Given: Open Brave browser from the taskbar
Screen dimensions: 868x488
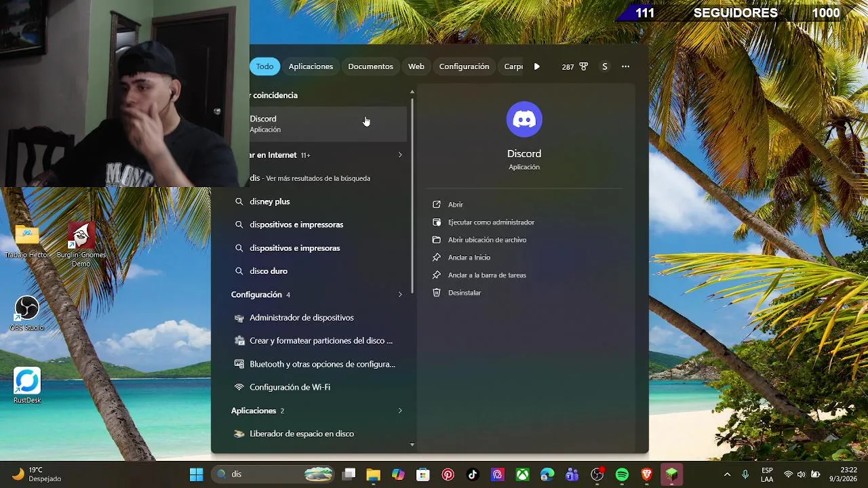Looking at the screenshot, I should [647, 474].
